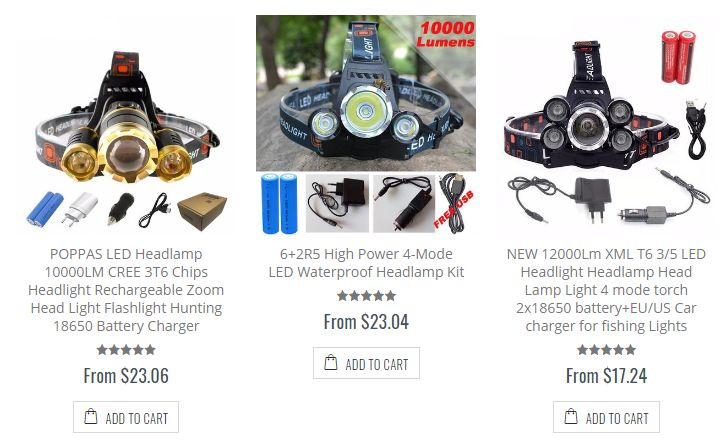The height and width of the screenshot is (445, 727).
Task: Open the POPPAS LED Headlamp product title
Action: 126,290
